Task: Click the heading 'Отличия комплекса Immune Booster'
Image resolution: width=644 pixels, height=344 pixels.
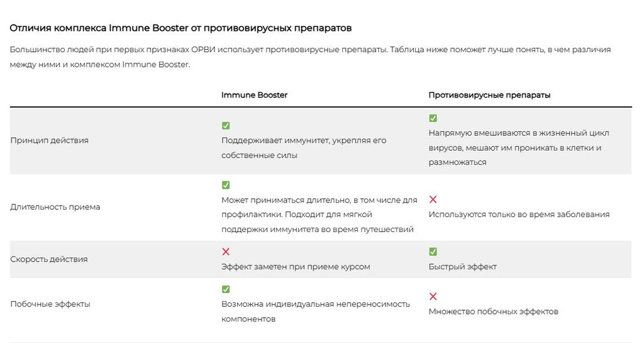Action: coord(180,28)
